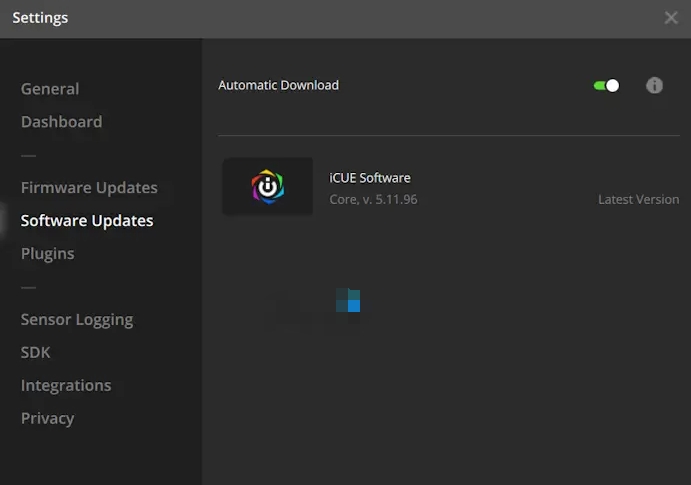
Task: Click the Latest Version status text
Action: point(639,200)
